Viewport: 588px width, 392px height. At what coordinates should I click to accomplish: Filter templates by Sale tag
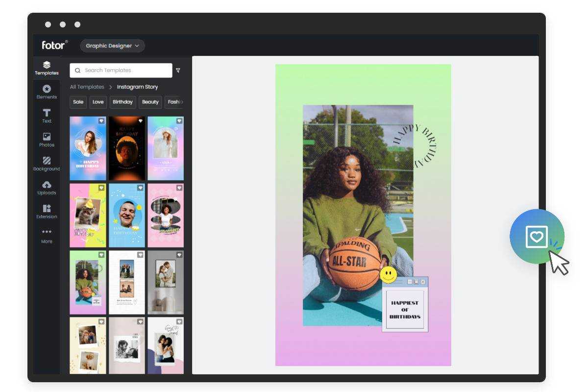[x=78, y=102]
